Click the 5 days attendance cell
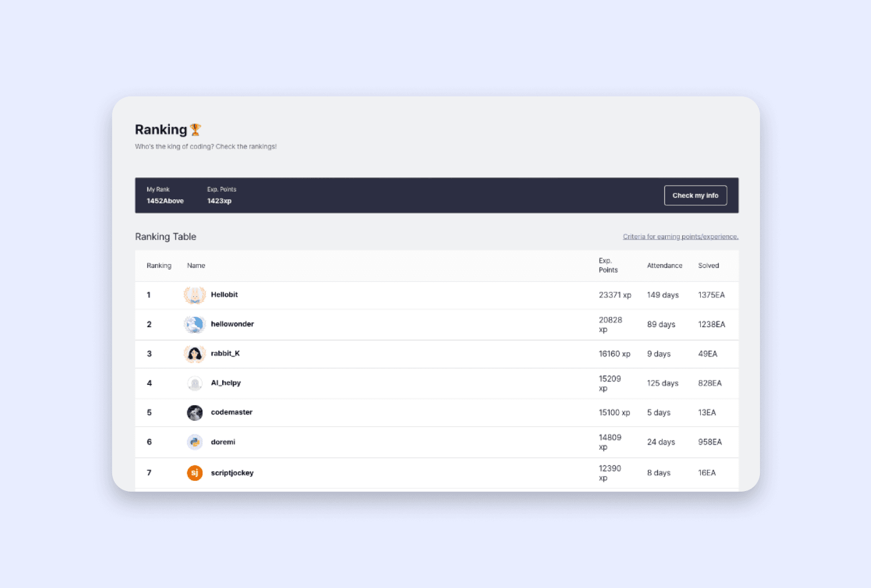The width and height of the screenshot is (871, 588). tap(659, 413)
